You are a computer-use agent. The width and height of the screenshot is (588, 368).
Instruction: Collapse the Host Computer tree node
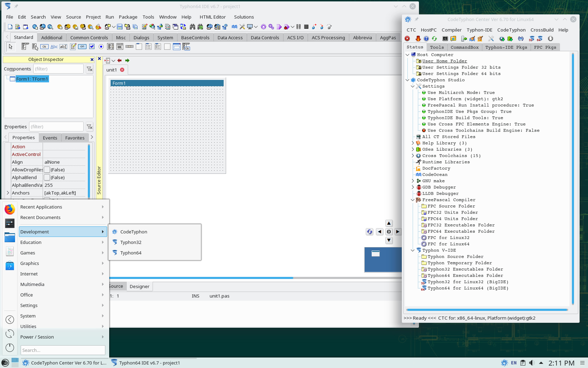(407, 55)
